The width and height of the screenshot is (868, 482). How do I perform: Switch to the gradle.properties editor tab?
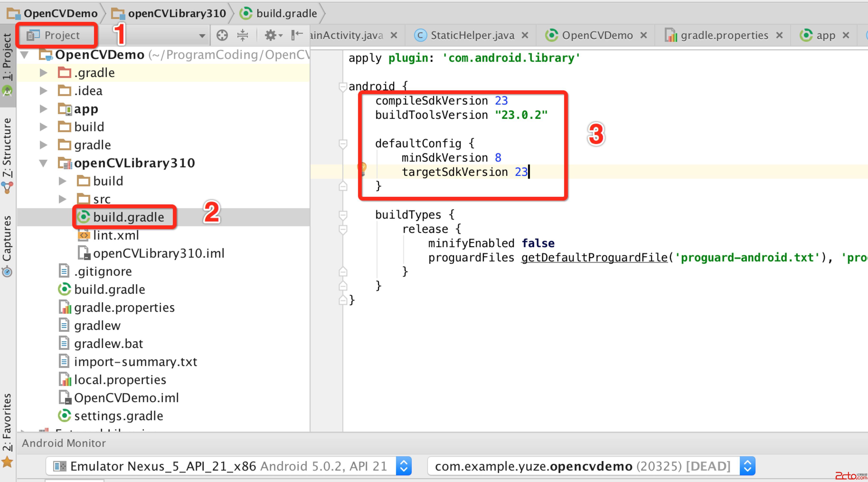pyautogui.click(x=724, y=35)
